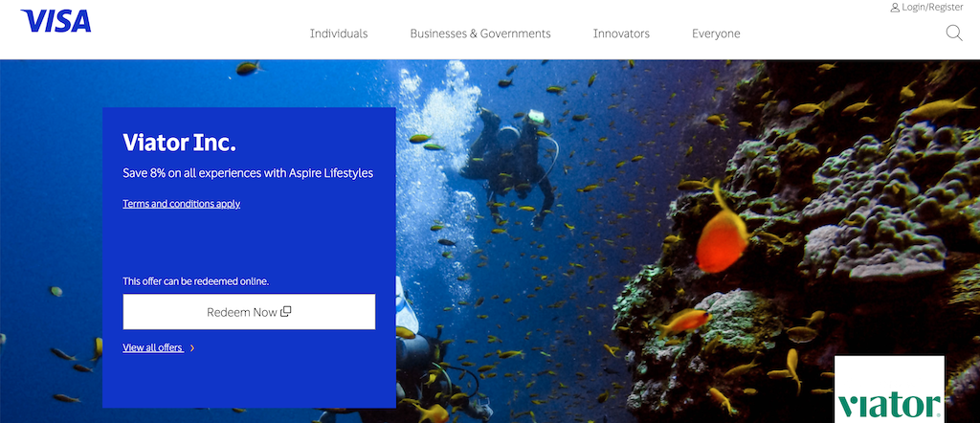
Task: Follow the View all offers link
Action: point(153,348)
